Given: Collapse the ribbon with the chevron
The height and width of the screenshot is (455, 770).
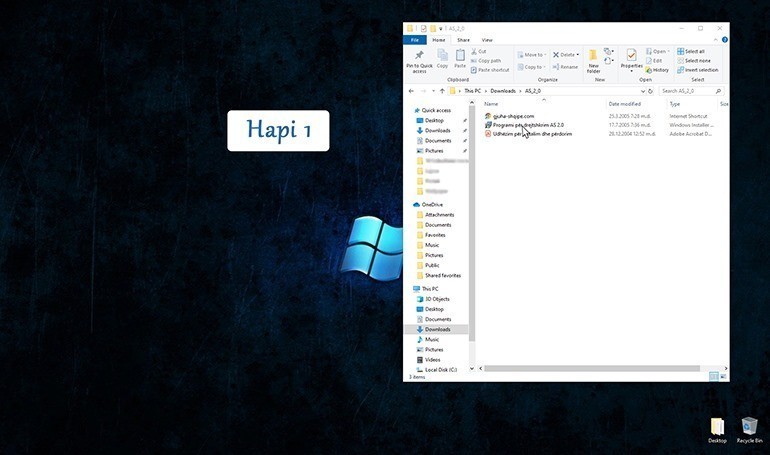Looking at the screenshot, I should [x=715, y=40].
